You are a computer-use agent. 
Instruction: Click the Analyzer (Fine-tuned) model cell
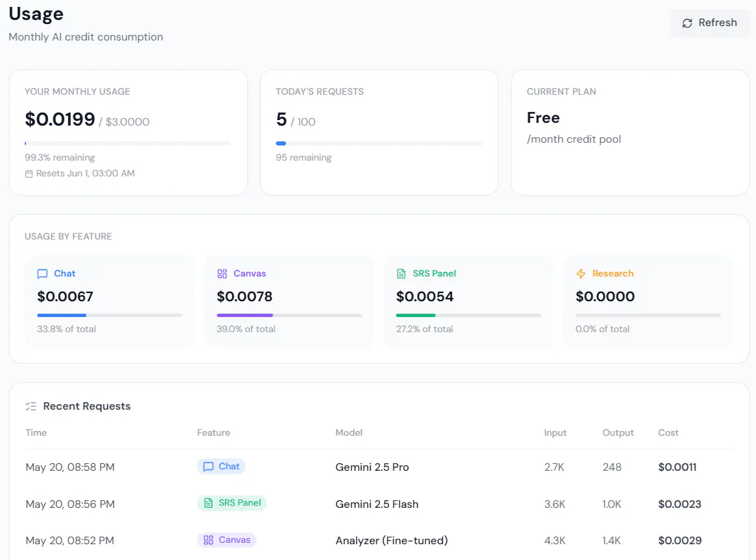click(392, 540)
